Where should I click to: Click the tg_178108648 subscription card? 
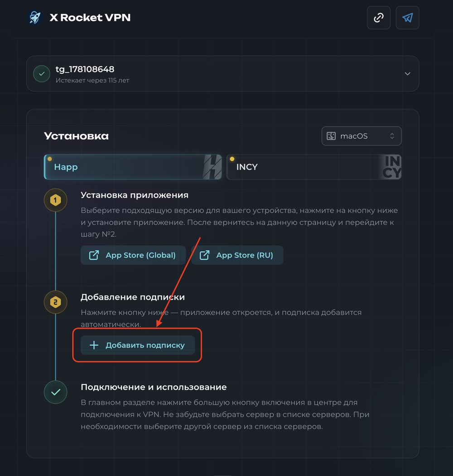tap(223, 74)
